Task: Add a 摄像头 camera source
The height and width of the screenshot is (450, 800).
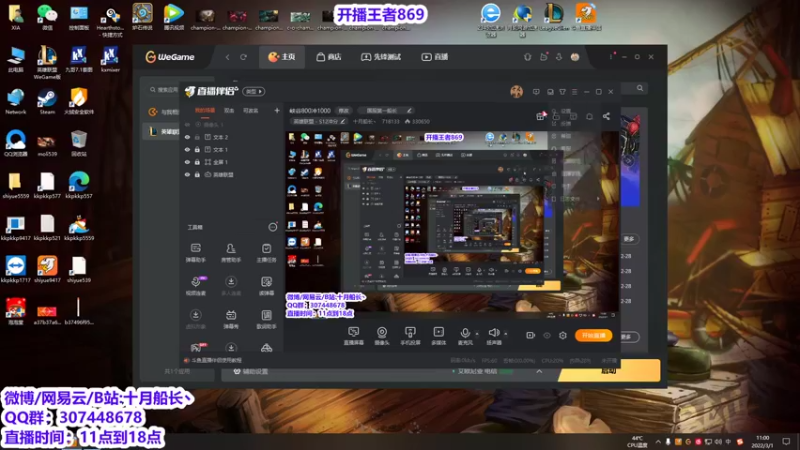Action: (x=382, y=336)
